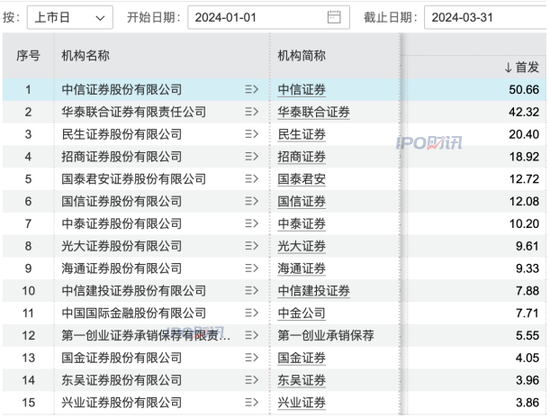The image size is (550, 418).
Task: Click the detail arrow icon for 中信建投证券股份有限公司
Action: [251, 291]
